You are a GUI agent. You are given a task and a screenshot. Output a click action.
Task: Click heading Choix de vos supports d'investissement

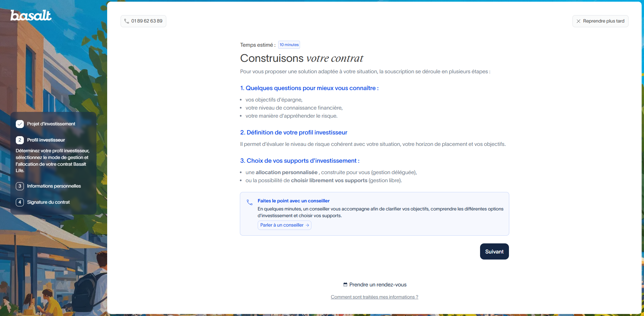[x=300, y=161]
